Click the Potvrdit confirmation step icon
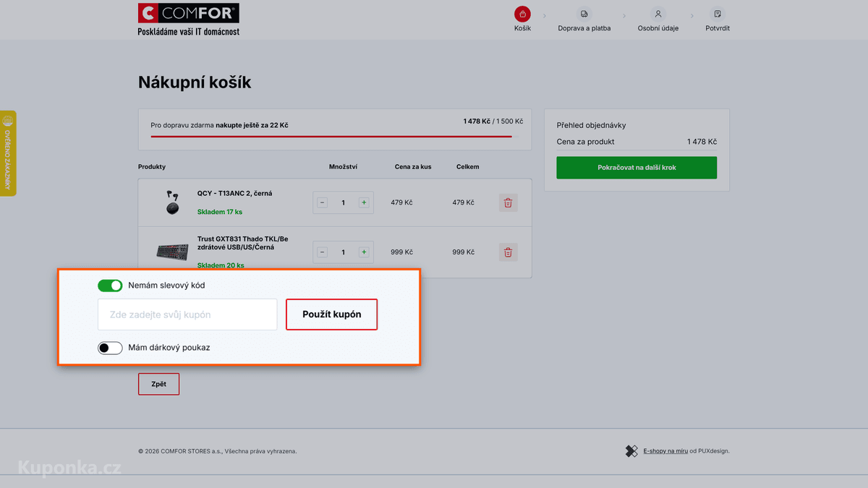This screenshot has width=868, height=488. (717, 14)
